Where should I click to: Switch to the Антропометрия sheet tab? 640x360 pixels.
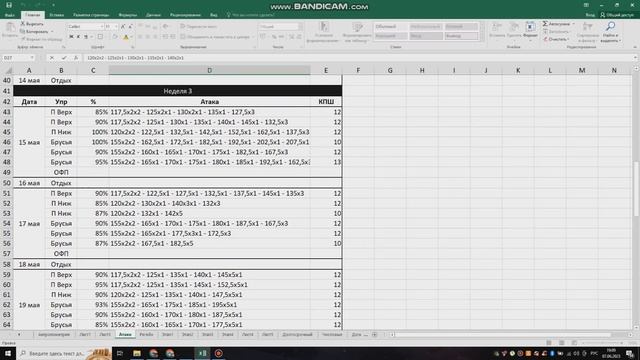pos(53,334)
